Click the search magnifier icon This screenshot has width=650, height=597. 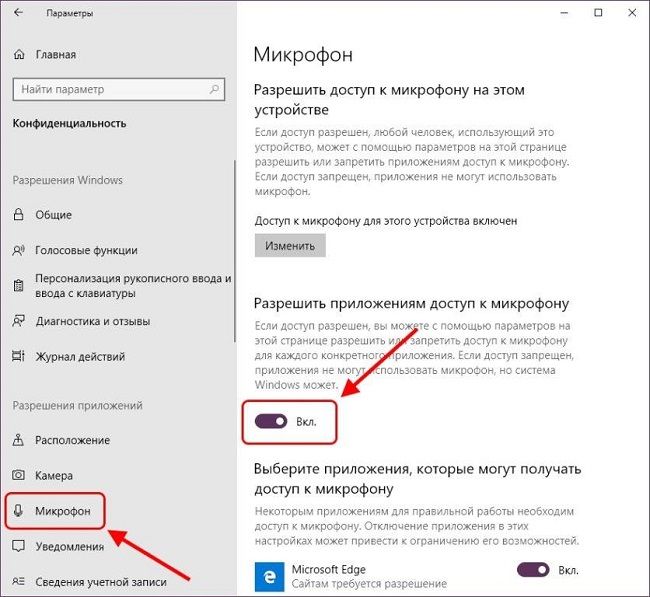[214, 89]
